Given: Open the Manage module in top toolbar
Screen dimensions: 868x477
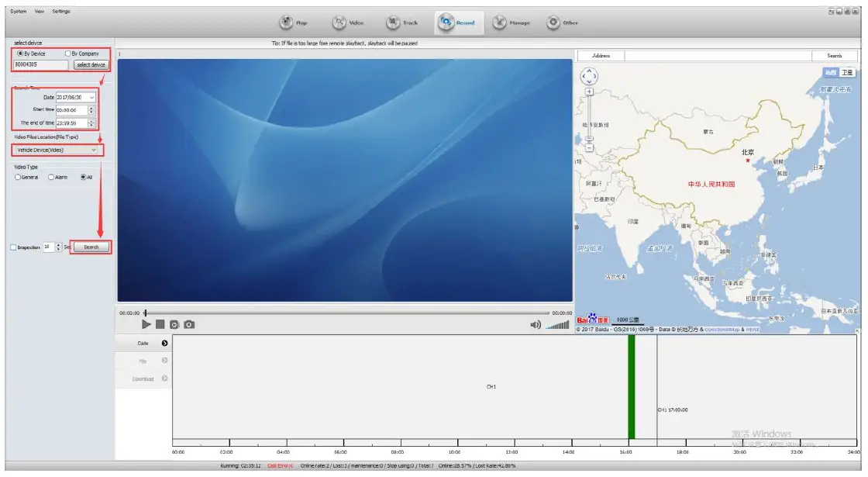Looking at the screenshot, I should (x=511, y=22).
